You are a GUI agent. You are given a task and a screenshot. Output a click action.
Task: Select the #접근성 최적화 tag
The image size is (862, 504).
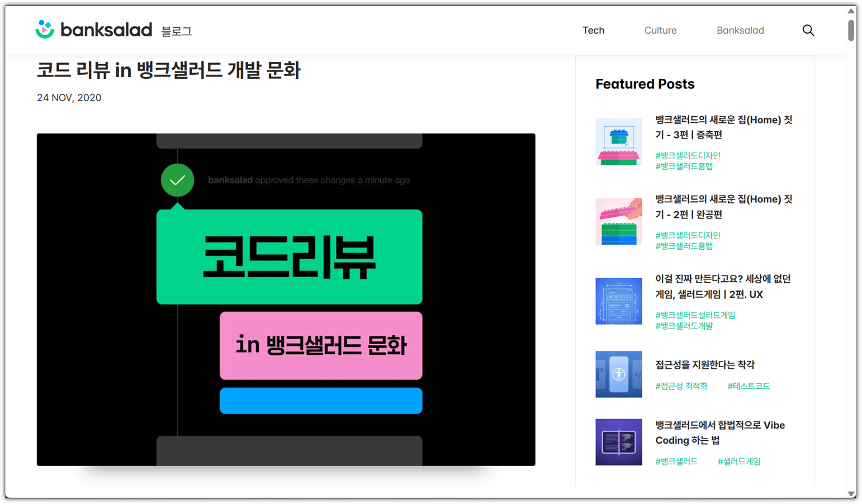681,386
